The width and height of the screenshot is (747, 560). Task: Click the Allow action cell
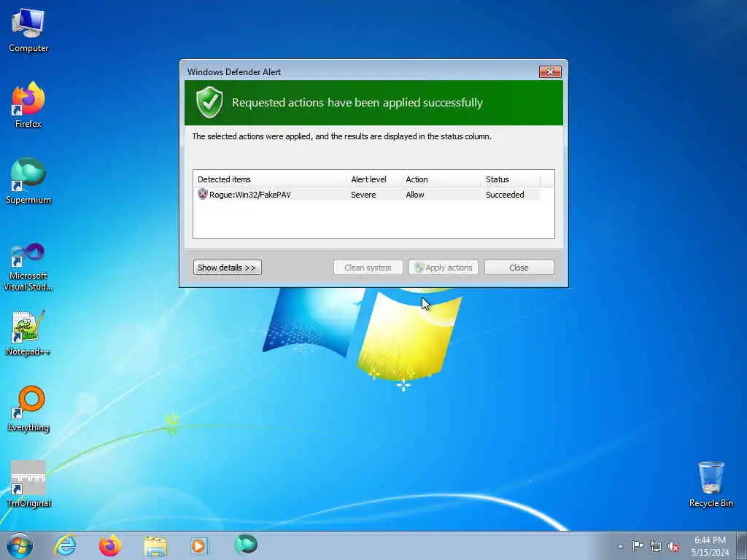[x=415, y=194]
